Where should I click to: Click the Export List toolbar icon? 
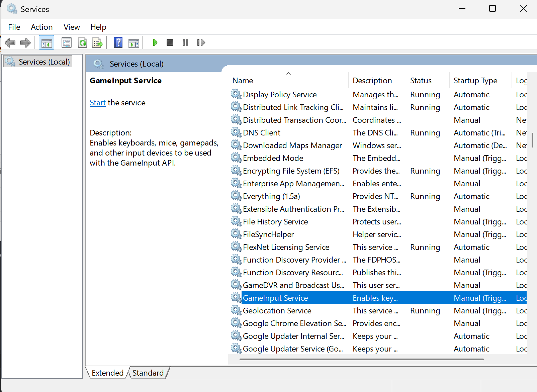coord(98,42)
